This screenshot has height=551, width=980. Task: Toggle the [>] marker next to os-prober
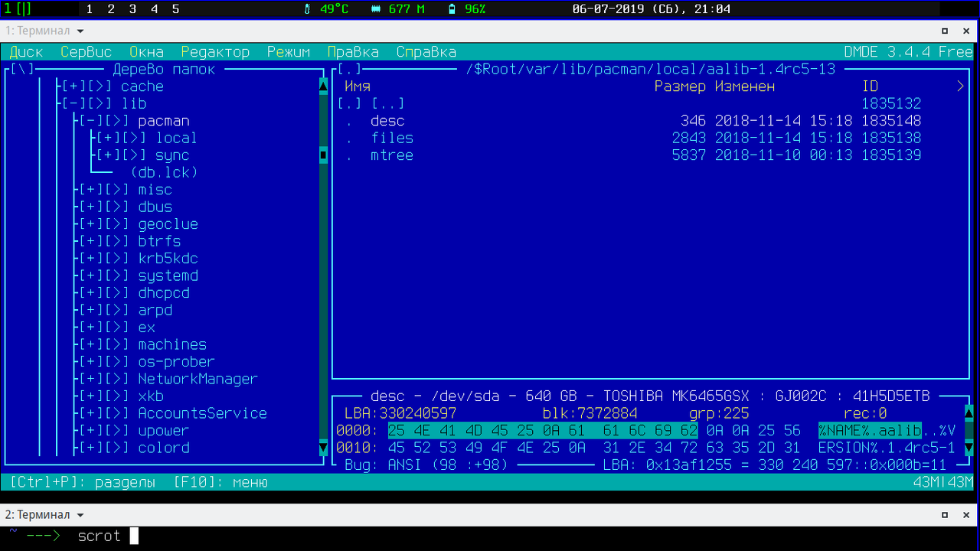pyautogui.click(x=116, y=362)
